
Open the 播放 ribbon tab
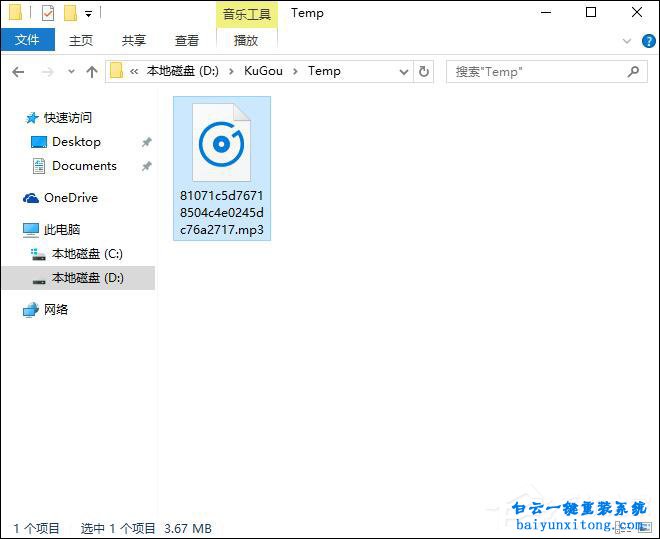coord(246,40)
